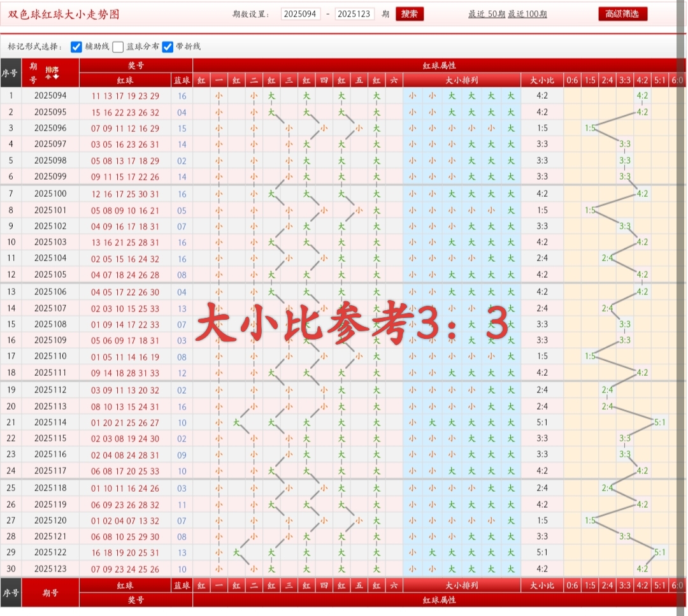Click red numbers 04 09 16 17 18 31
688x616 pixels.
point(125,226)
